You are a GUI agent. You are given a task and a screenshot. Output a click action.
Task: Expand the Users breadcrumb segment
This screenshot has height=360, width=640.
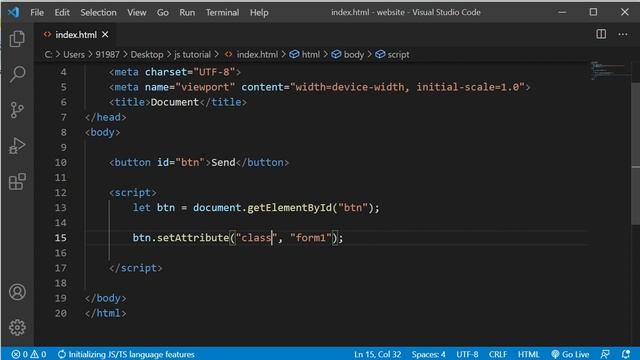(x=74, y=55)
